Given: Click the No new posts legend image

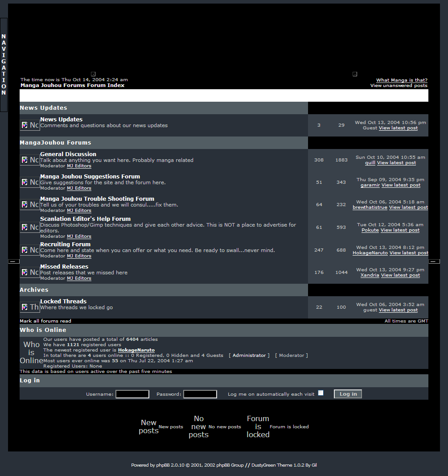Looking at the screenshot, I should point(199,426).
